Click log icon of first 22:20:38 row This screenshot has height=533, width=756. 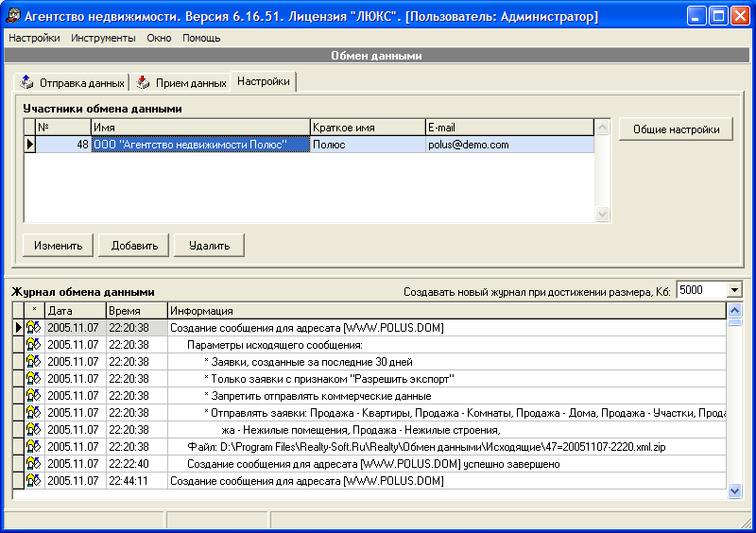tap(33, 328)
